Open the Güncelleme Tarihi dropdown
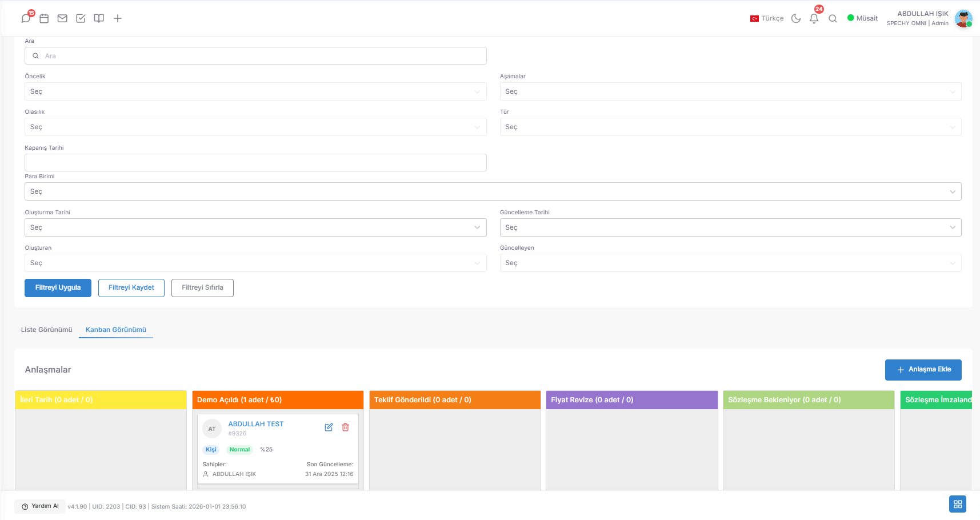This screenshot has width=980, height=520. [x=730, y=227]
